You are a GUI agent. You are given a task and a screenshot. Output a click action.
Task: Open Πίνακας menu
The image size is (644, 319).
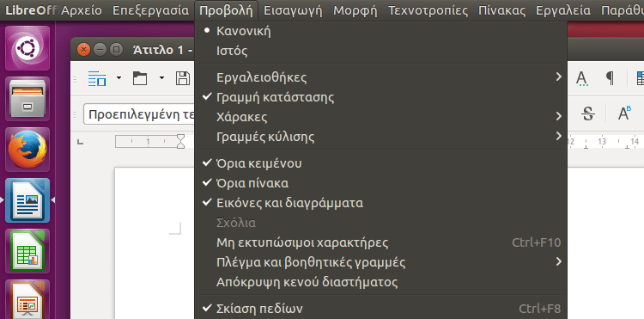[x=502, y=10]
